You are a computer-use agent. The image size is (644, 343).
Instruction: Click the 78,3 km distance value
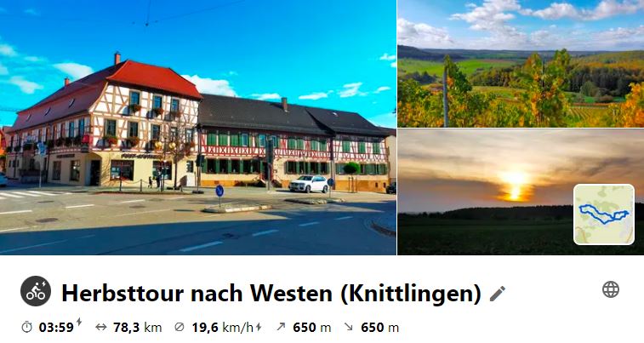point(138,328)
